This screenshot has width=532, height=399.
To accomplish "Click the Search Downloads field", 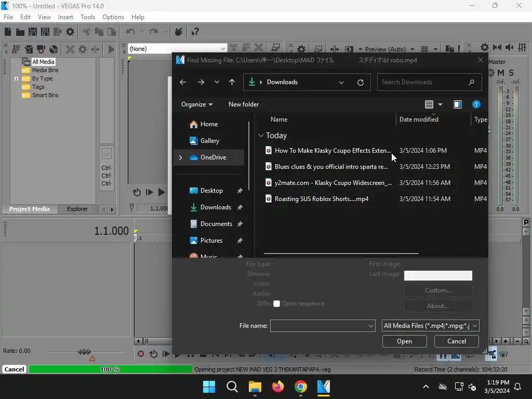I will [x=429, y=83].
